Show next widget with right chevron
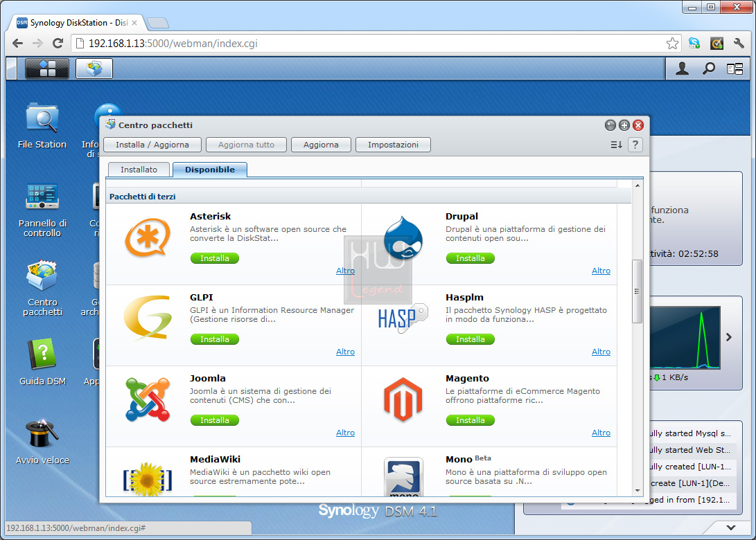 pyautogui.click(x=728, y=337)
